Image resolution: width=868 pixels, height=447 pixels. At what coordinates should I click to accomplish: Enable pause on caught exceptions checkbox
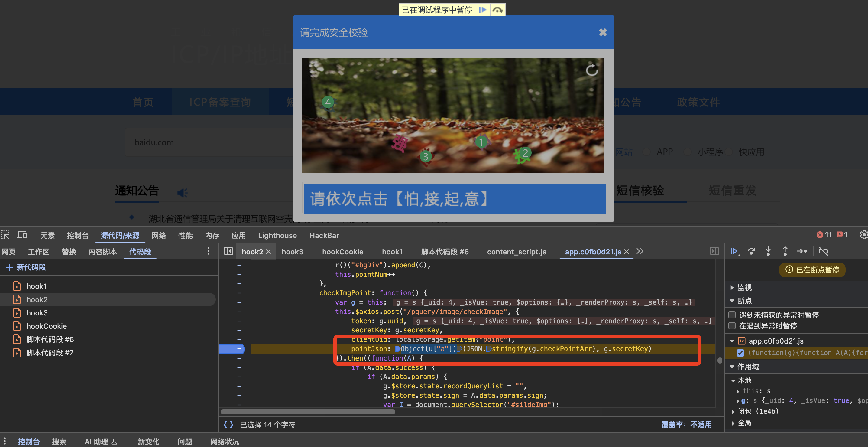coord(732,326)
